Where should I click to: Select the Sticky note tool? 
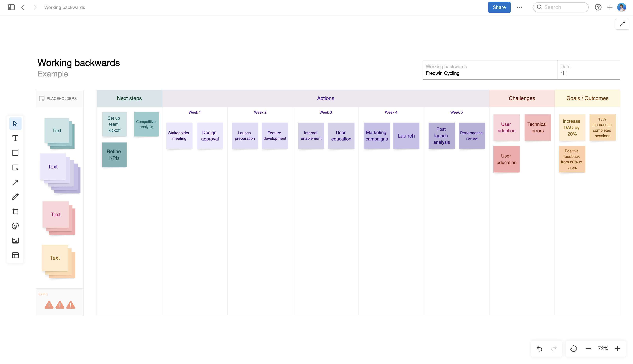point(15,168)
